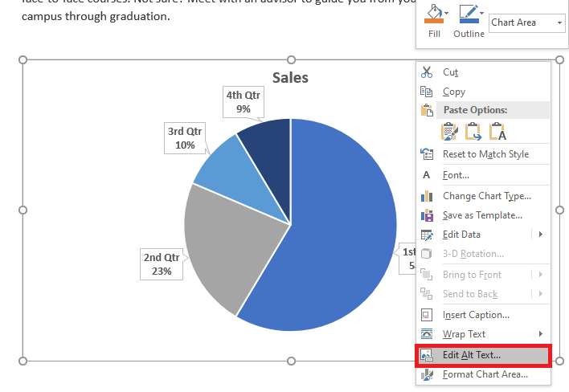The width and height of the screenshot is (569, 392).
Task: Click the gray 2nd Qtr pie slice
Action: [228, 243]
